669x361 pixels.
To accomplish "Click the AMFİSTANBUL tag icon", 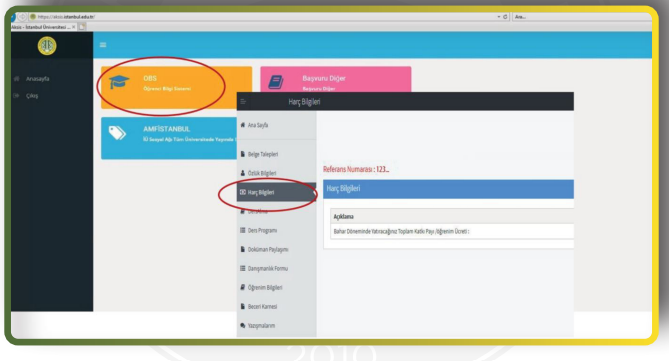I will click(117, 133).
